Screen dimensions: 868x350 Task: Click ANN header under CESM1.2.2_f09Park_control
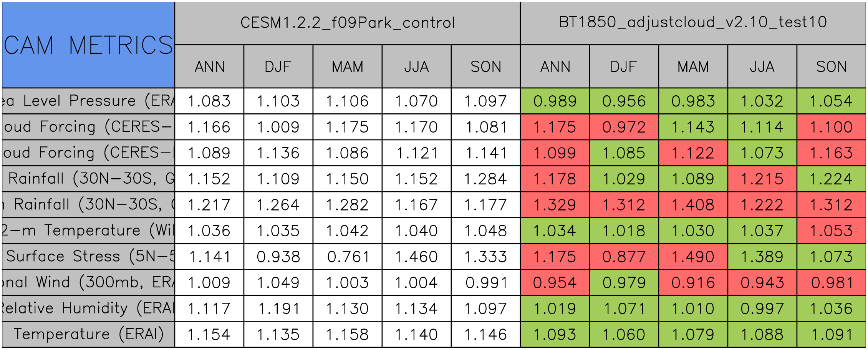[209, 67]
